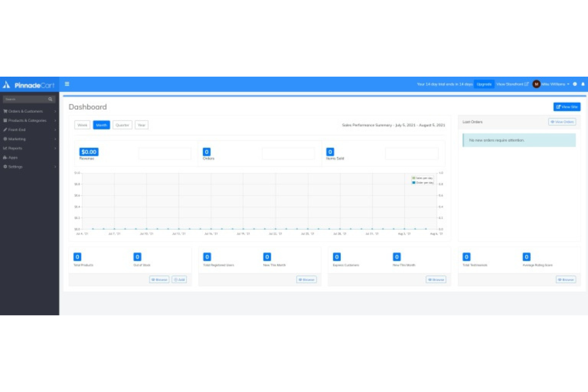The width and height of the screenshot is (588, 392).
Task: Click the Front-End pencil icon
Action: (x=5, y=129)
